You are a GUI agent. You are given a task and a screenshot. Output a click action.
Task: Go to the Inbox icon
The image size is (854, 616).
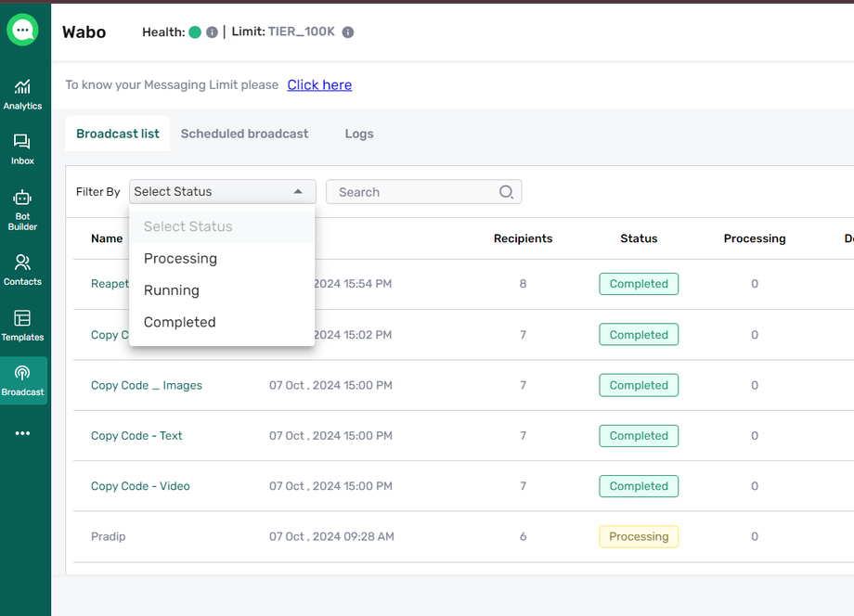22,148
